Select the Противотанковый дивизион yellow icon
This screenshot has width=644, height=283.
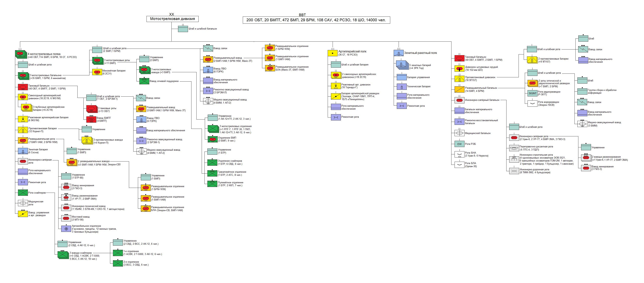point(459,79)
